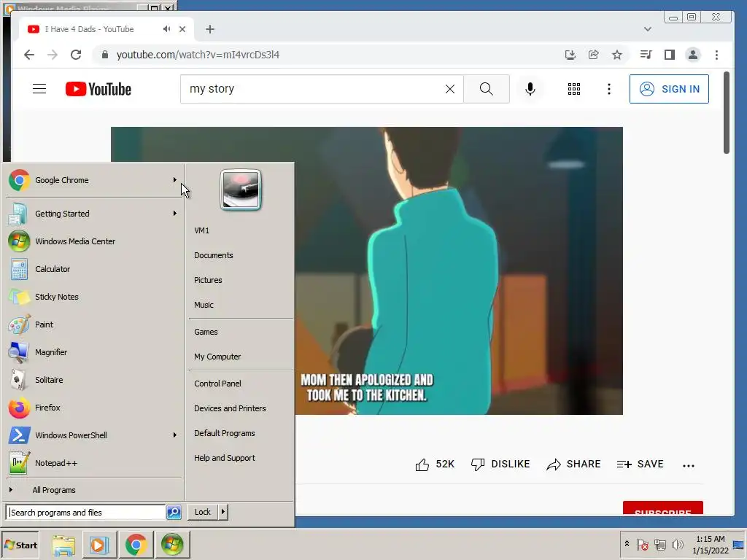Viewport: 747px width, 560px height.
Task: Toggle Chrome side panel icon
Action: [x=670, y=55]
